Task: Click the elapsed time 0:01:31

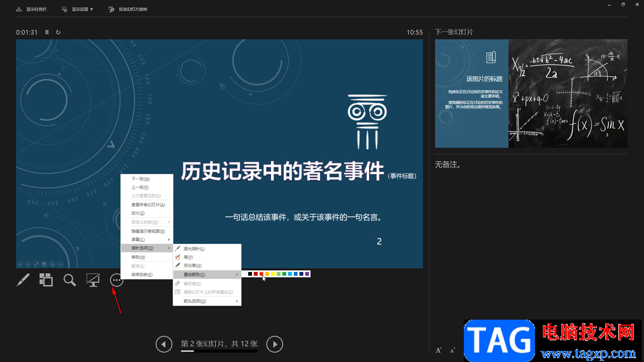Action: pos(27,32)
